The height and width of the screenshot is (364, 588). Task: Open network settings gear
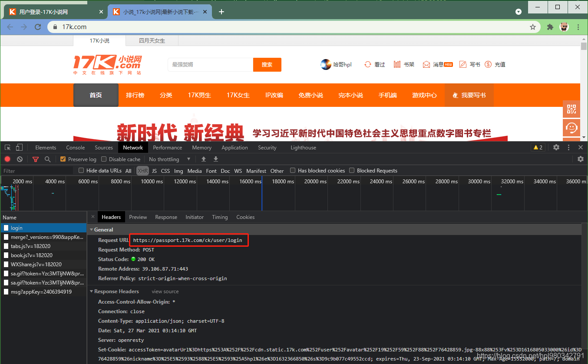tap(581, 159)
